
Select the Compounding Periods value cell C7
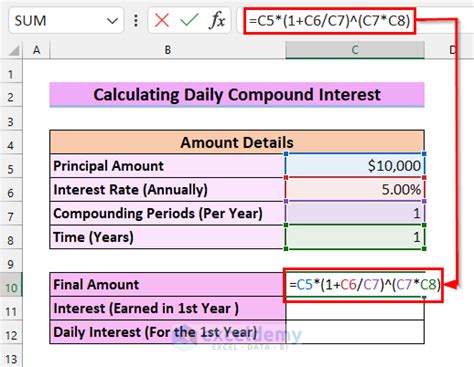point(355,213)
